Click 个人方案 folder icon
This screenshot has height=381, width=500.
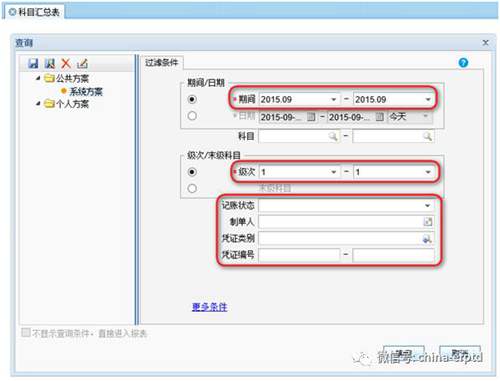[x=49, y=104]
